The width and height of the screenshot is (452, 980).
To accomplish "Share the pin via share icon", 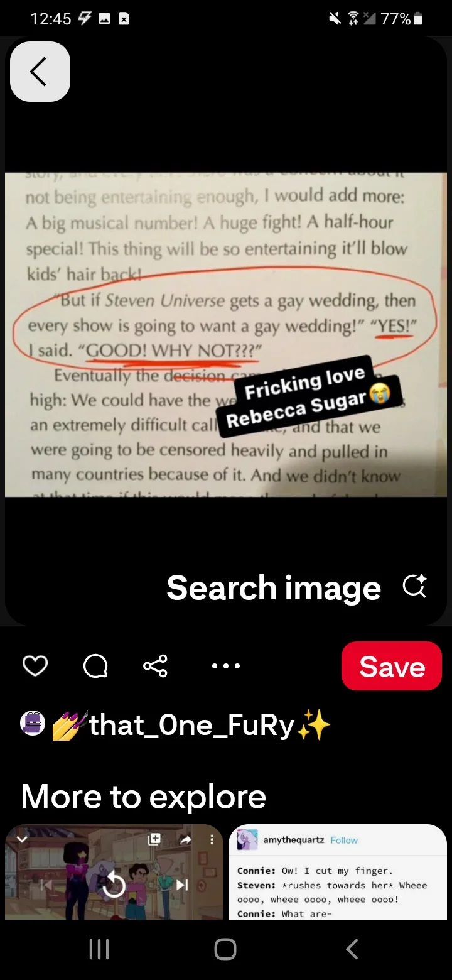I will [x=155, y=666].
